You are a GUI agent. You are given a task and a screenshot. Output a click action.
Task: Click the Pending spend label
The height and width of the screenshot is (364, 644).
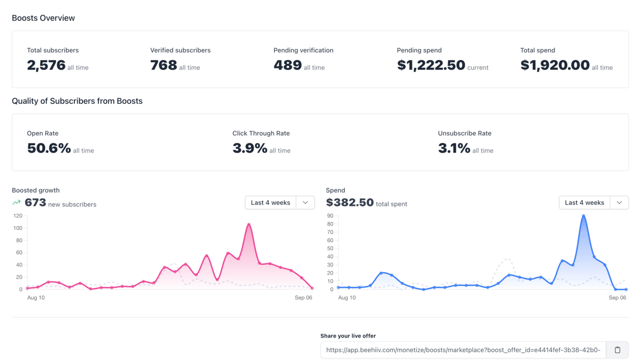(x=419, y=50)
